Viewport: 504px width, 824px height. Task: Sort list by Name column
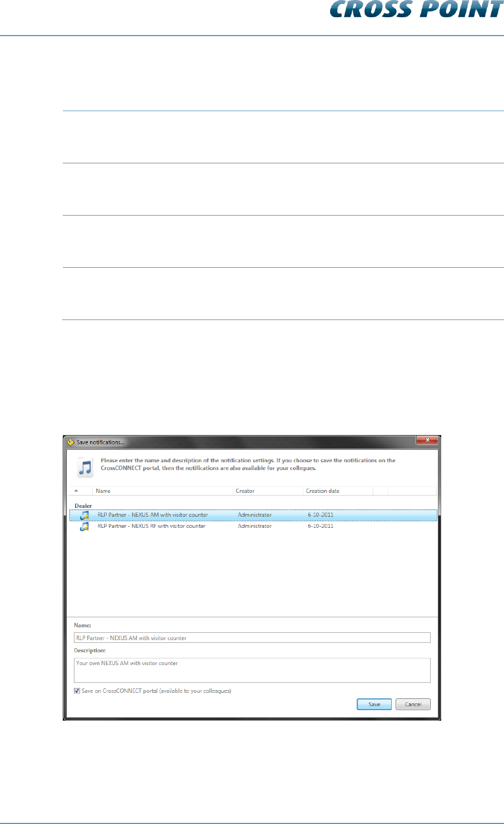point(163,491)
